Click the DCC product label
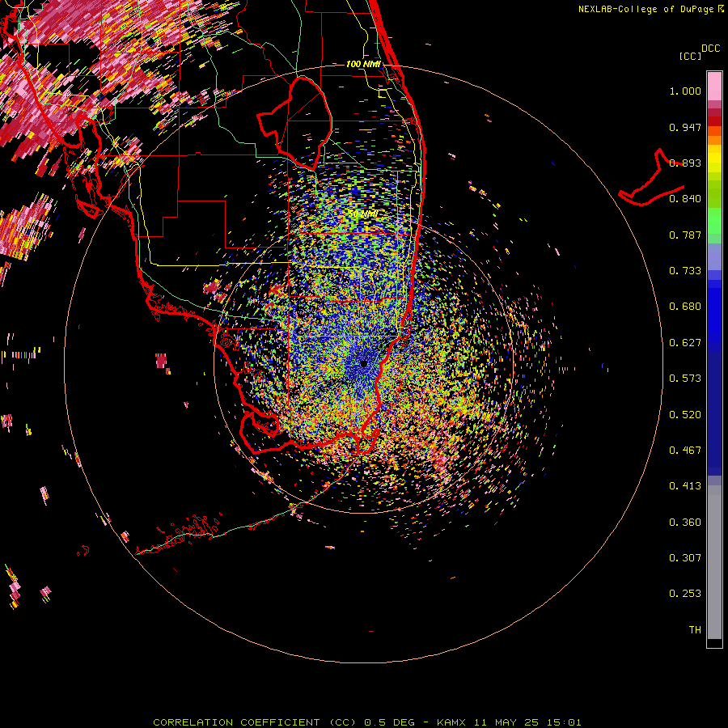 [x=710, y=49]
